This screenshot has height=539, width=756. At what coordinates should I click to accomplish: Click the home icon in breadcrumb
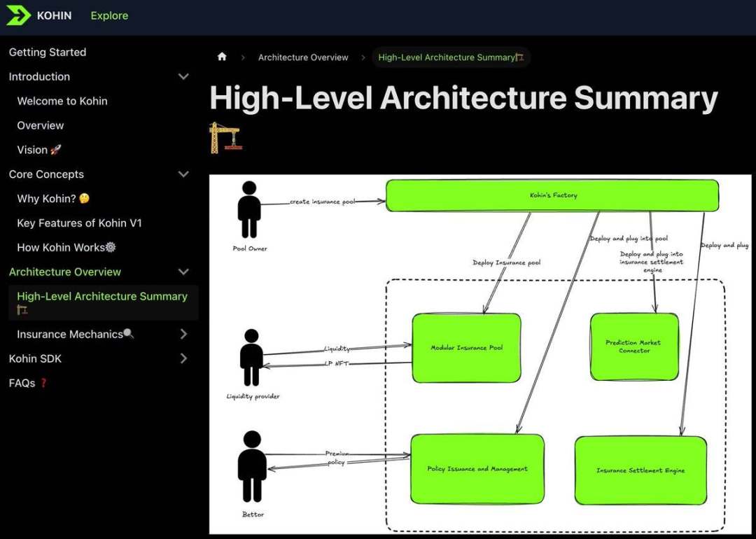point(222,57)
